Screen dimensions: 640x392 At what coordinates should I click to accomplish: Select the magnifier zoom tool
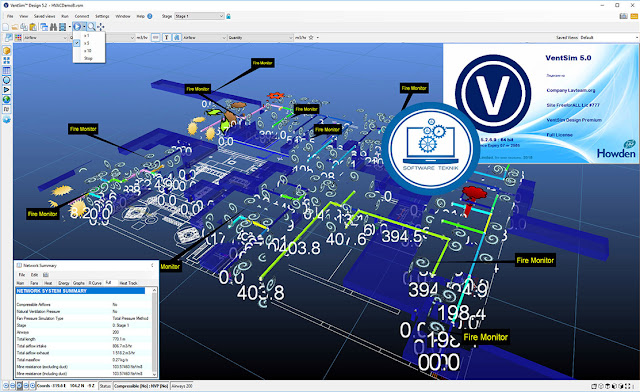91,27
